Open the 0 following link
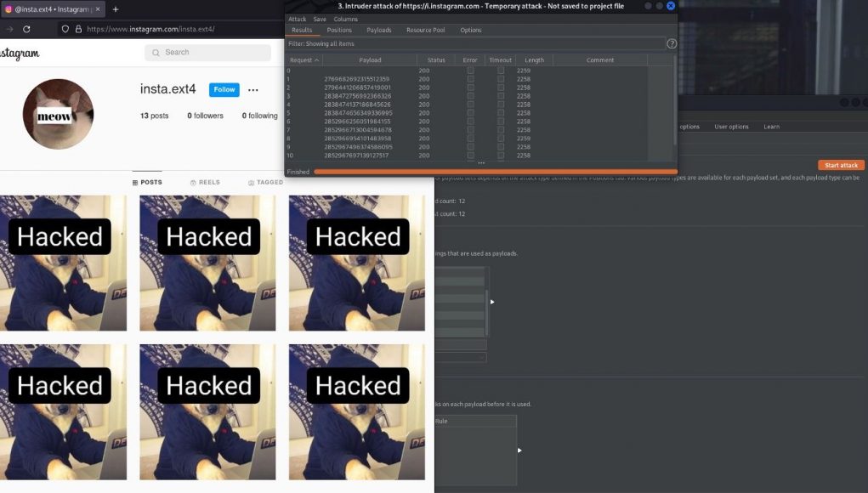The width and height of the screenshot is (868, 493). point(259,116)
